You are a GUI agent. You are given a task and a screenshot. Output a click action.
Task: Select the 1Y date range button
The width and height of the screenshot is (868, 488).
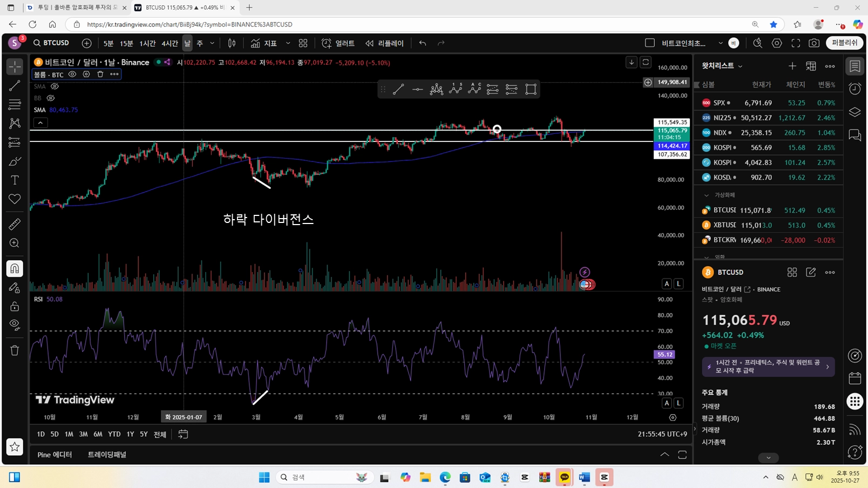tap(130, 434)
